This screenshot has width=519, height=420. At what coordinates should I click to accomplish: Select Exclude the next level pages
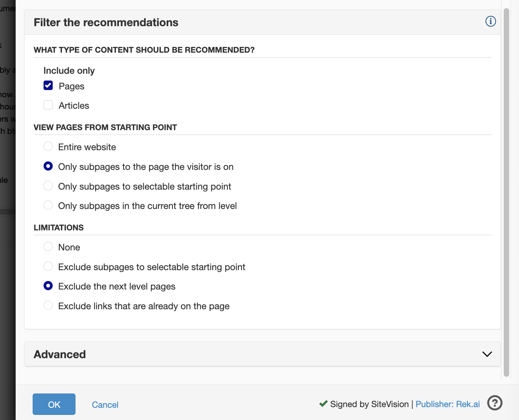click(x=48, y=286)
